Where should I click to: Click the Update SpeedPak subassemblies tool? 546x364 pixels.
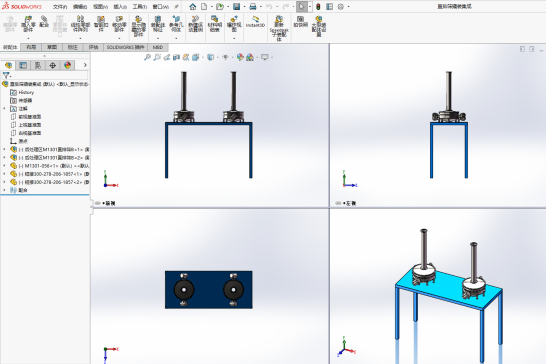[x=279, y=28]
